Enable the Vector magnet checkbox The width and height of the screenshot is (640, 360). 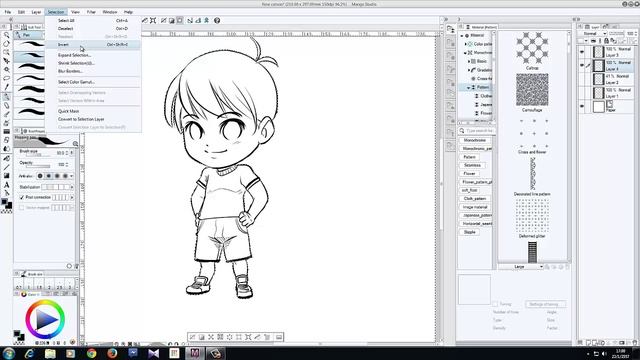(x=22, y=208)
